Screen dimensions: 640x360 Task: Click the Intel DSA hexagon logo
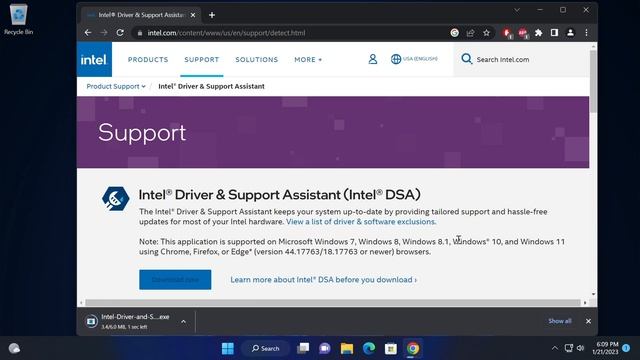click(116, 198)
